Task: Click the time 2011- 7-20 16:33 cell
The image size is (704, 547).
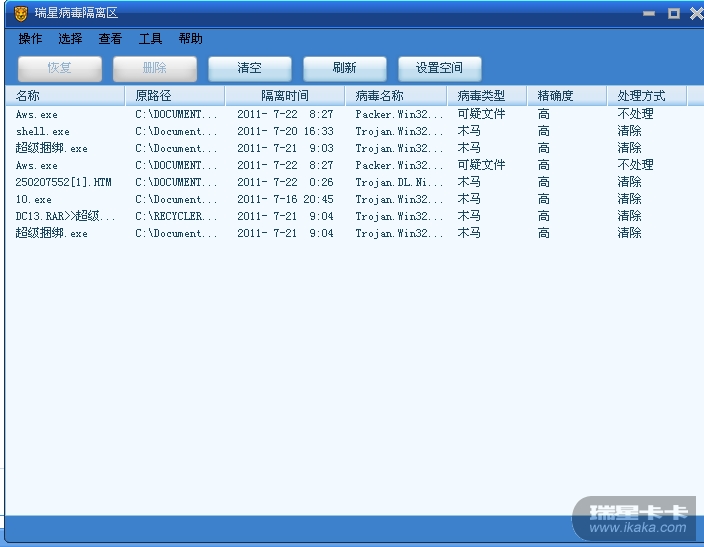Action: coord(285,131)
